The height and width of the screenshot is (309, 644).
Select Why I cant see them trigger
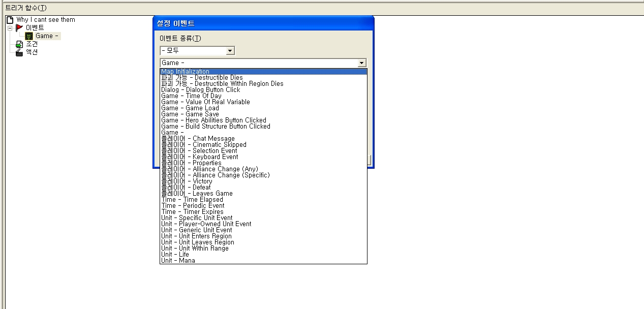point(46,20)
